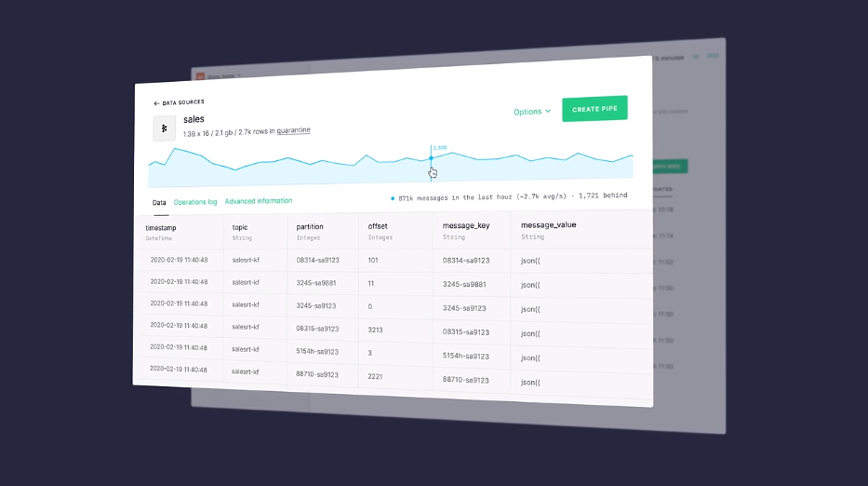This screenshot has height=486, width=868.
Task: Click the topic column header
Action: (x=240, y=227)
